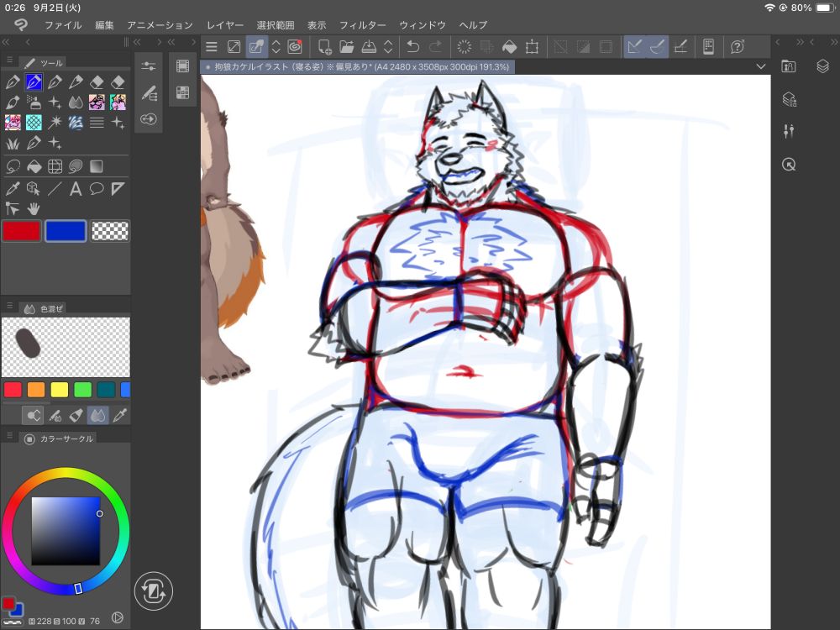Viewport: 840px width, 630px height.
Task: Select the paint bucket fill tool
Action: click(x=34, y=166)
